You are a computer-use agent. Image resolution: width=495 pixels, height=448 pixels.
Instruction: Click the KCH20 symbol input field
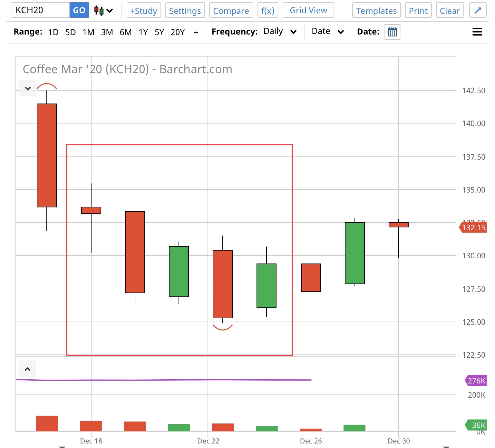tap(41, 10)
